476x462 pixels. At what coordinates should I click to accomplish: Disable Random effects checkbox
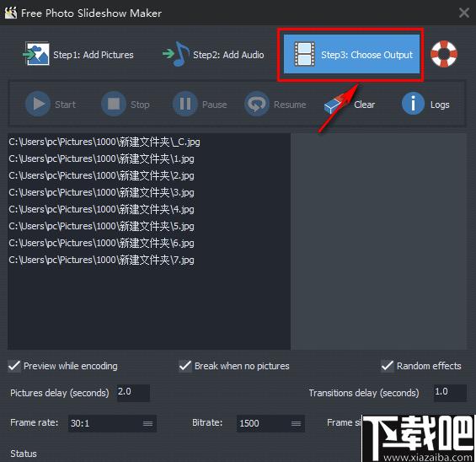point(388,366)
